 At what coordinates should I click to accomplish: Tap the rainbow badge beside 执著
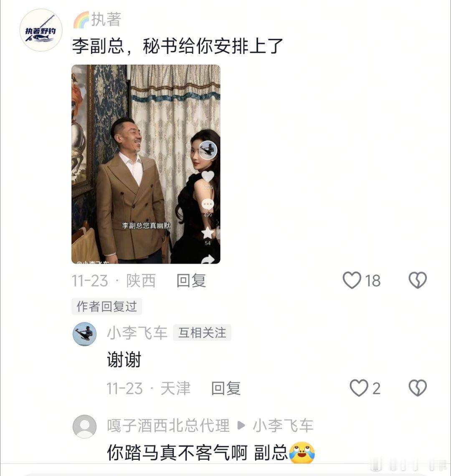tap(81, 20)
